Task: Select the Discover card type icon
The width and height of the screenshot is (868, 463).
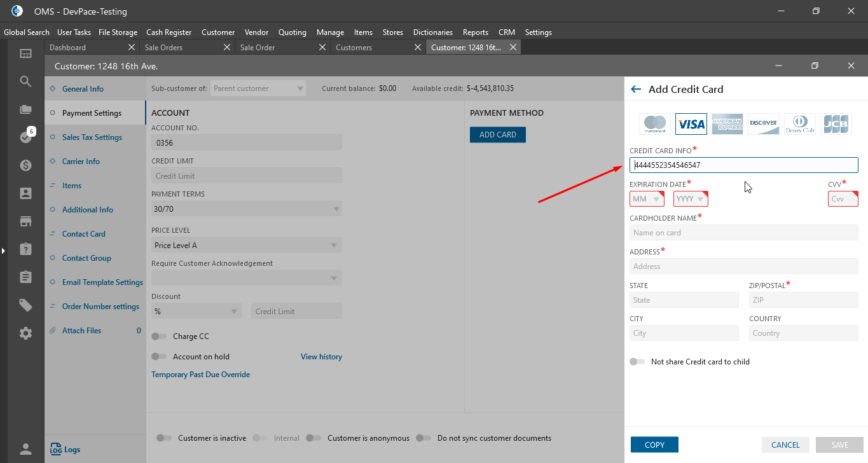Action: 764,124
